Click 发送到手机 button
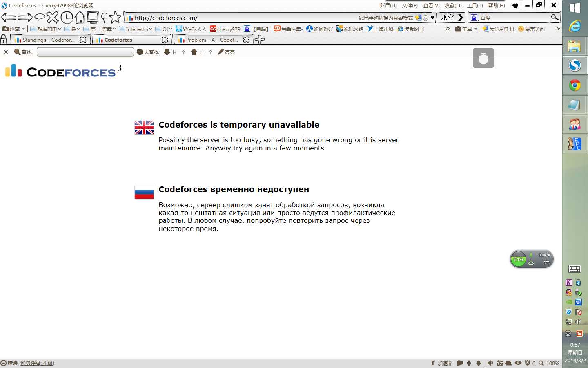This screenshot has height=368, width=588. point(498,29)
